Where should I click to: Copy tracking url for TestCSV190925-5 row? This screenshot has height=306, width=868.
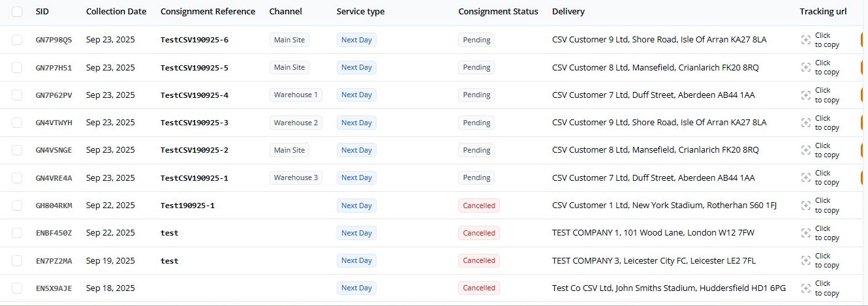[806, 68]
